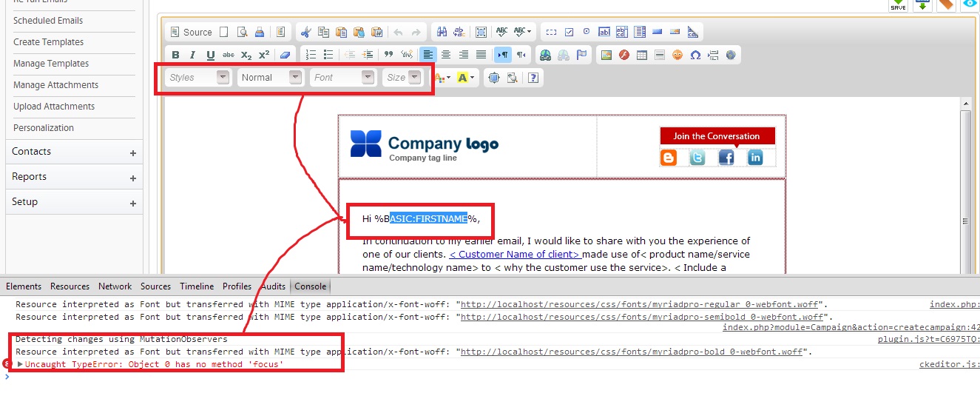Viewport: 980px width, 396px height.
Task: Toggle Underline formatting
Action: (x=211, y=55)
